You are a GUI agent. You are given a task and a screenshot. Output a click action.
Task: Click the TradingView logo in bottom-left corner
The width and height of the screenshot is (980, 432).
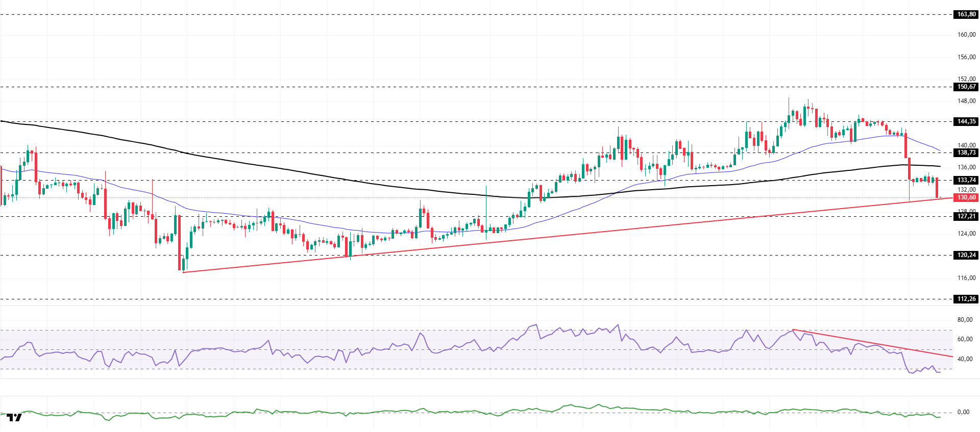coord(15,417)
